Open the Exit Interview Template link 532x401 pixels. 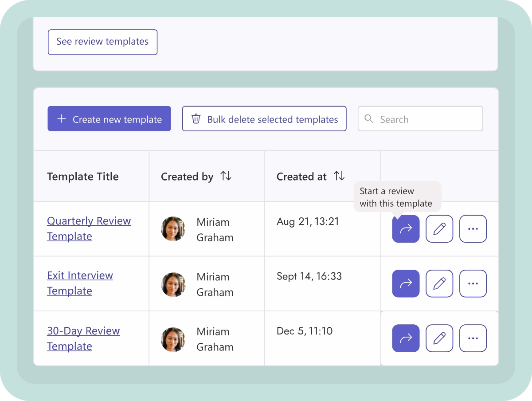(x=80, y=283)
